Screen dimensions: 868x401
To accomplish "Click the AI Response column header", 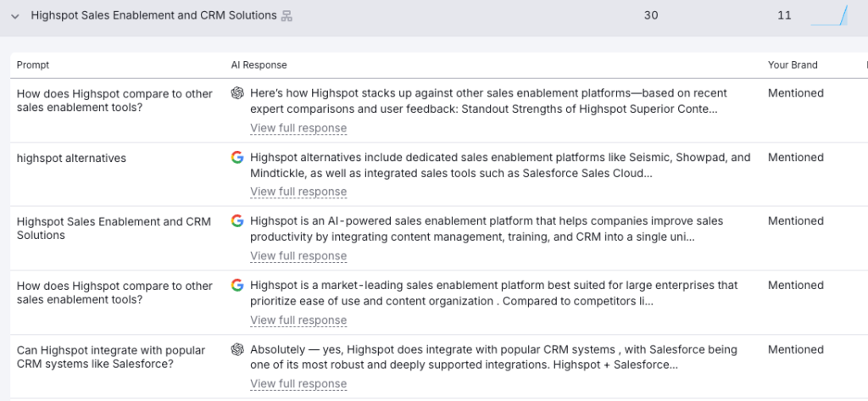I will click(259, 65).
